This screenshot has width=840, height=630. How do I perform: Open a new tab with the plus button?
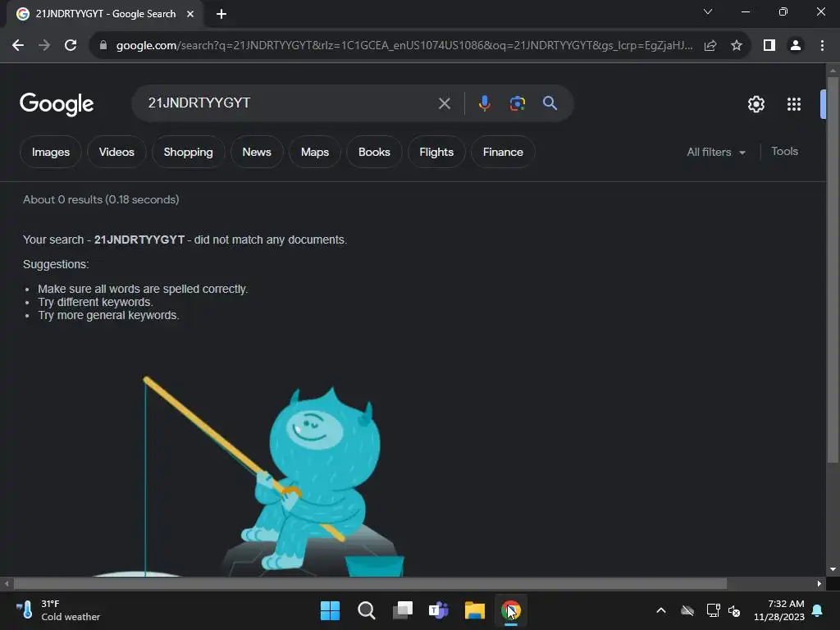pos(221,14)
